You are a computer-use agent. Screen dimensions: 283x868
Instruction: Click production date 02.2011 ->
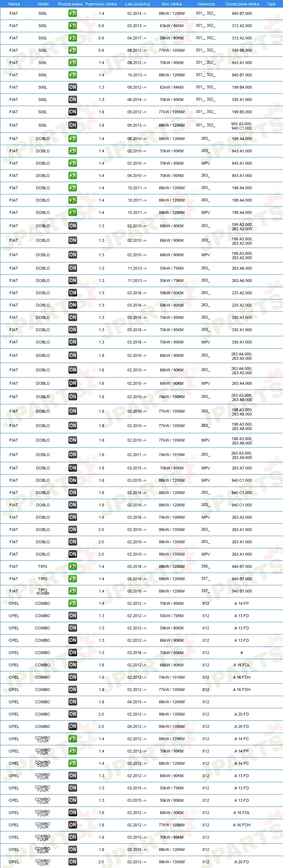[137, 455]
